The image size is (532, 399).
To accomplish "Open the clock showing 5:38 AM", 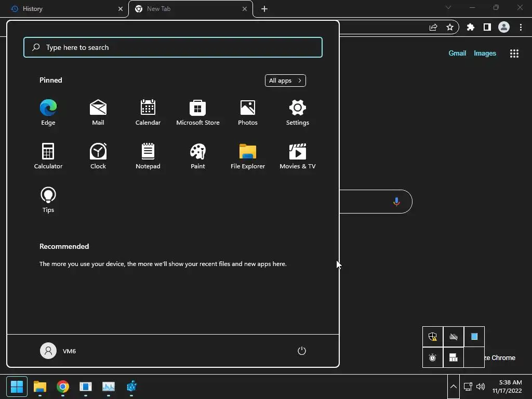I will coord(507,387).
